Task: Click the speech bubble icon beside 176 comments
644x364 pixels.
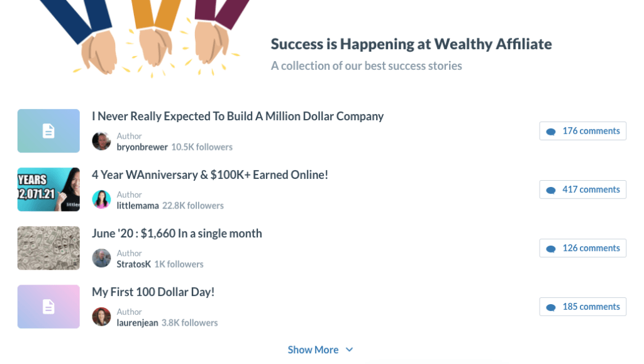Action: [x=551, y=132]
